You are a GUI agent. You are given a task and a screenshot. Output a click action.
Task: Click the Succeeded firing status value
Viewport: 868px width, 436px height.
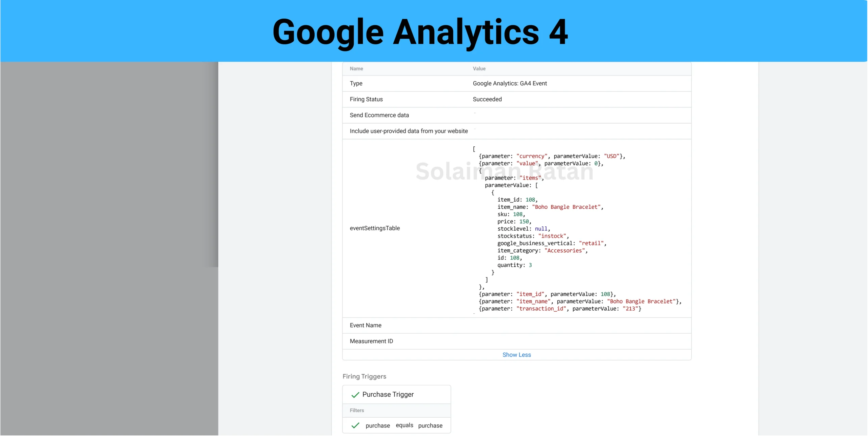(487, 99)
